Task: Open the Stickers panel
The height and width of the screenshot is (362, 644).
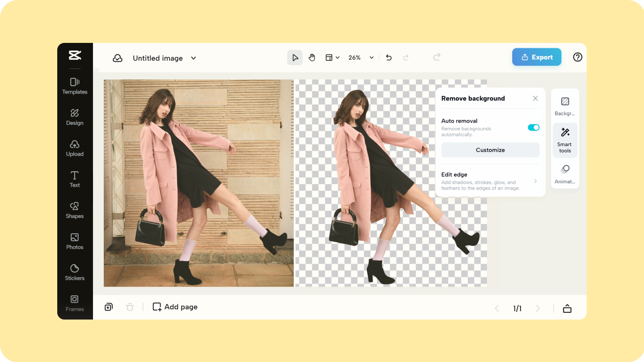Action: [75, 272]
